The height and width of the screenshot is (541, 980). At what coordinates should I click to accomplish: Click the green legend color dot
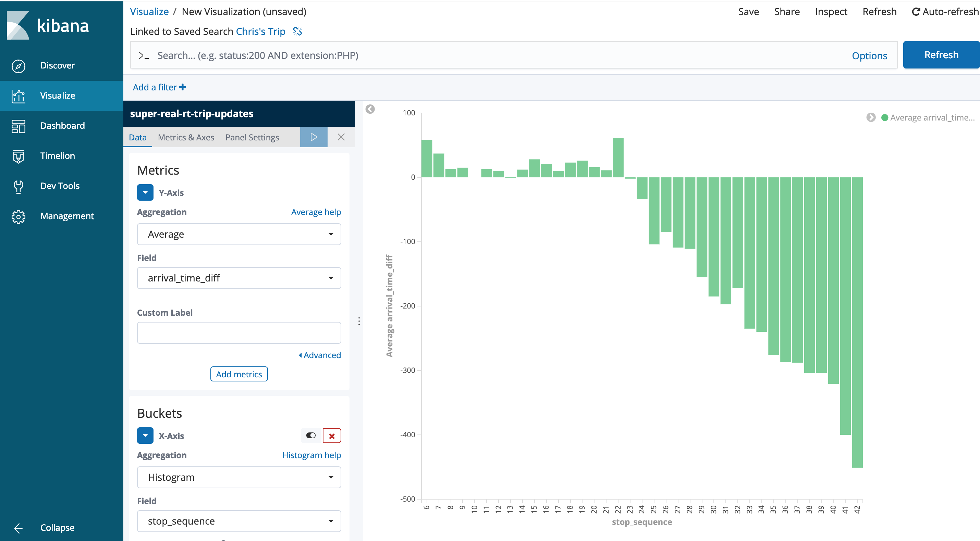(885, 118)
